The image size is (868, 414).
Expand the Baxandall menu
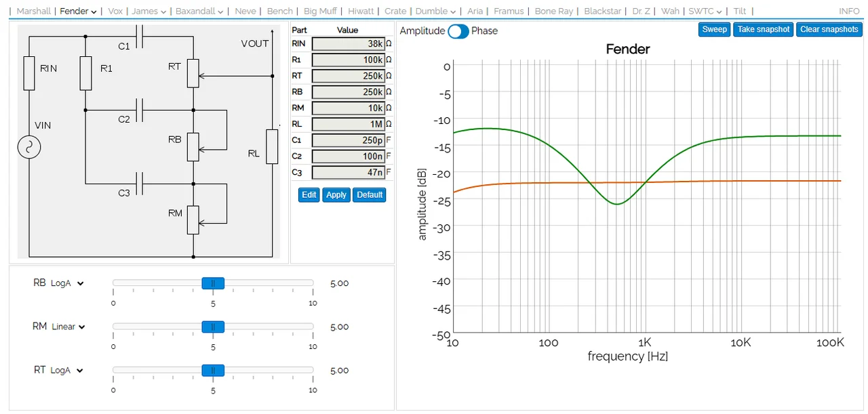(x=199, y=12)
